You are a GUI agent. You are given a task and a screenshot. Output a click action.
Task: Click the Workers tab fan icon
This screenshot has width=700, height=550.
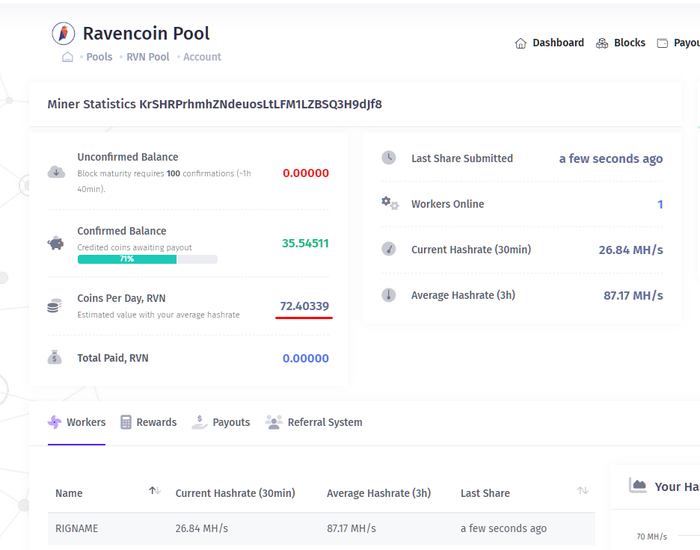[x=54, y=422]
